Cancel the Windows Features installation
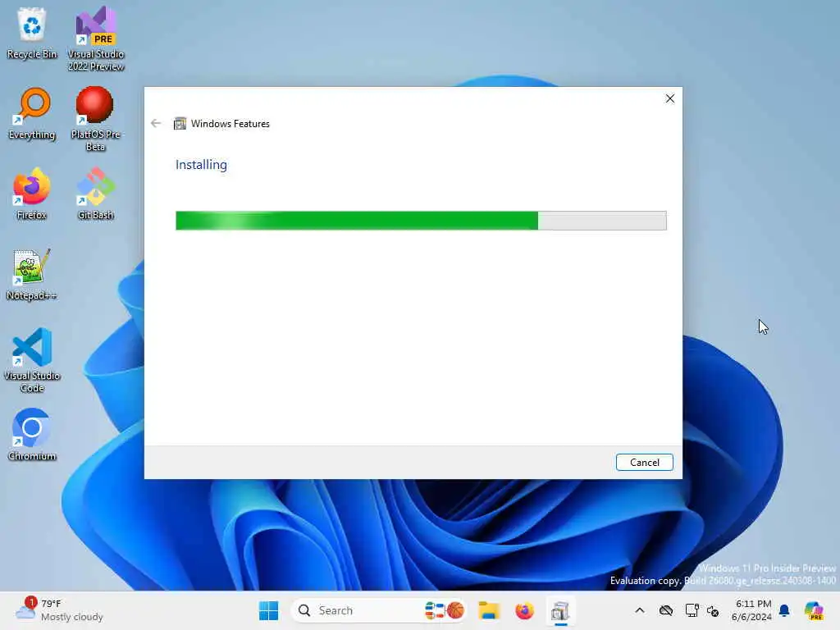840x630 pixels. coord(644,463)
